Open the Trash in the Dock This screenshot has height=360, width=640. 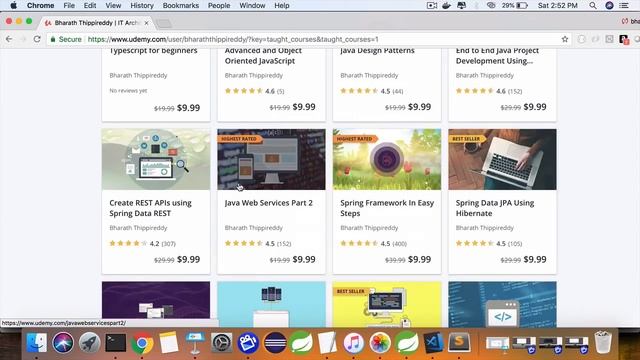click(603, 342)
